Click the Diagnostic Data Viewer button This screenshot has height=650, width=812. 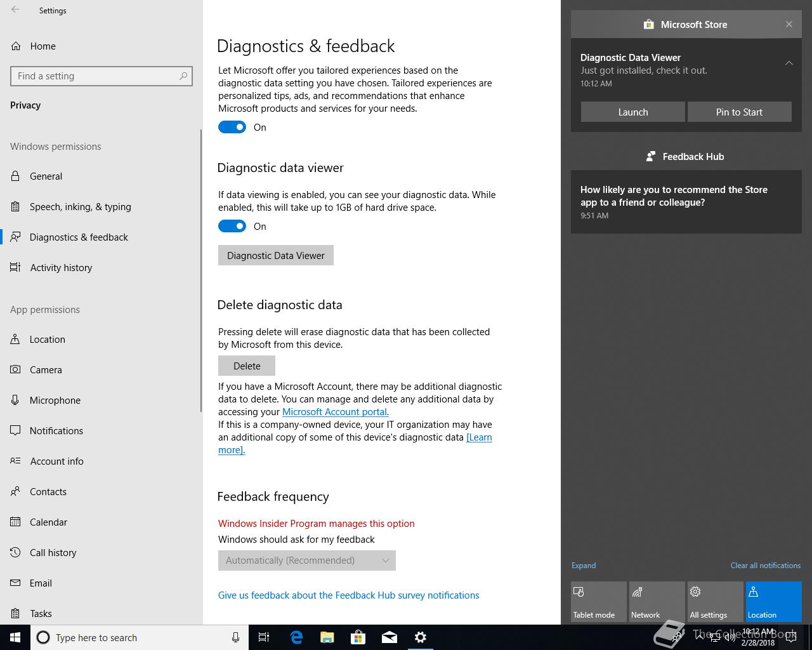(276, 255)
